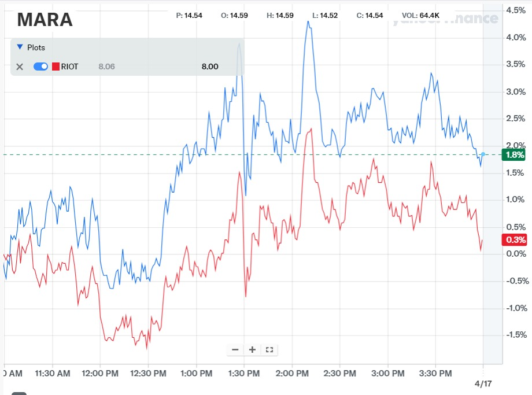
Task: Click the VOL: 64.4K readout
Action: (x=420, y=15)
